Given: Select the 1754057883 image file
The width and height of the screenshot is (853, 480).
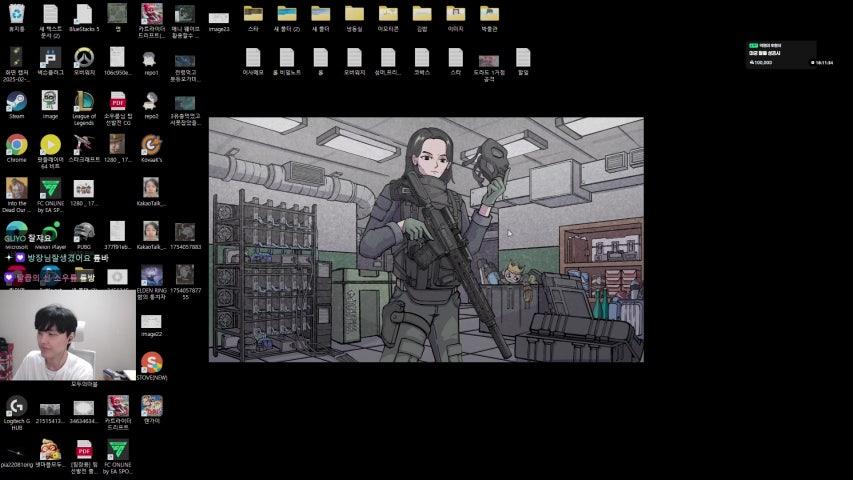Looking at the screenshot, I should tap(185, 235).
